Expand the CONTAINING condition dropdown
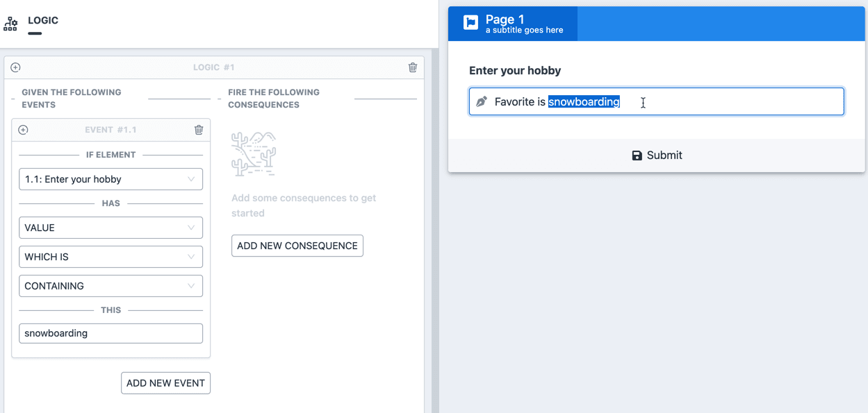Image resolution: width=868 pixels, height=413 pixels. point(110,286)
